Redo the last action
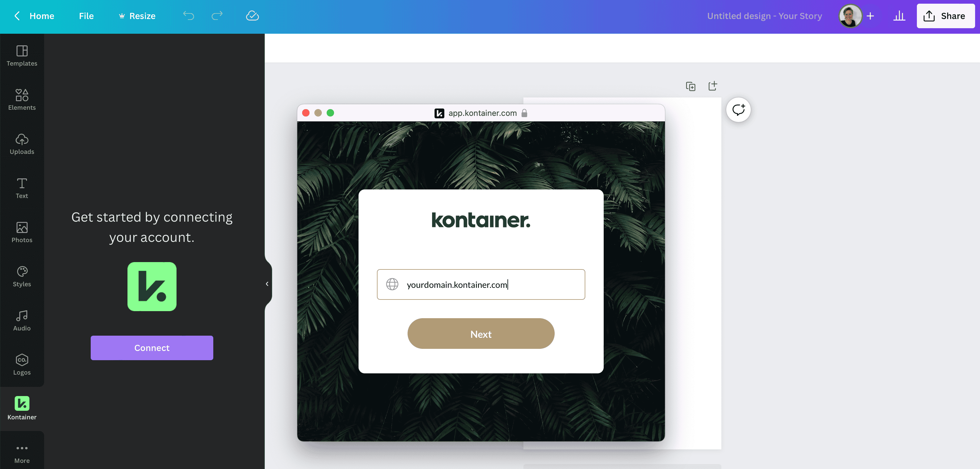Image resolution: width=980 pixels, height=469 pixels. pyautogui.click(x=216, y=16)
